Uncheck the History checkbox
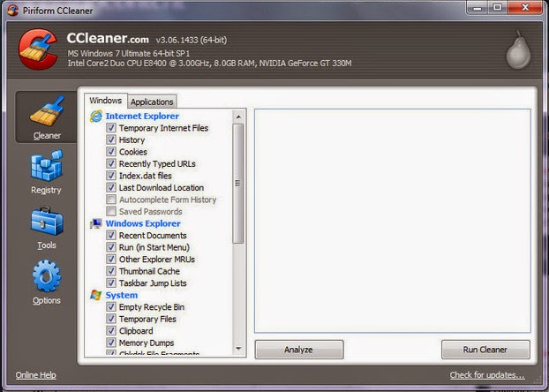The height and width of the screenshot is (392, 549). (x=111, y=139)
